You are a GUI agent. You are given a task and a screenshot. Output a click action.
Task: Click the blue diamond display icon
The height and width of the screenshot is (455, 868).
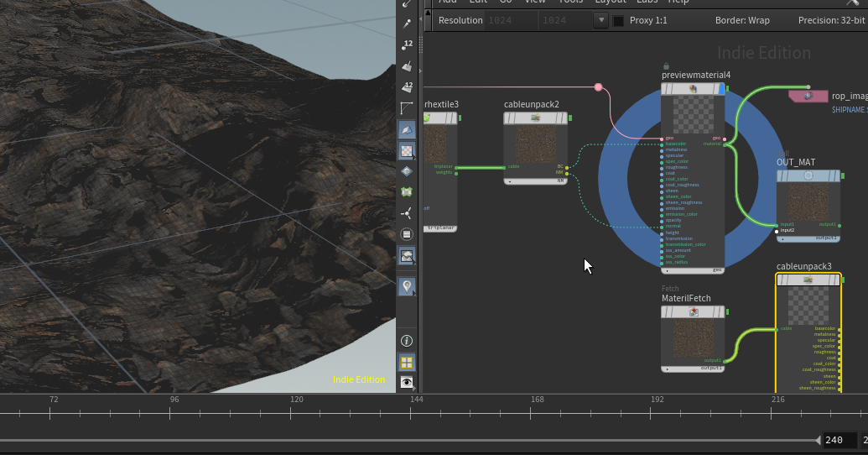[407, 171]
